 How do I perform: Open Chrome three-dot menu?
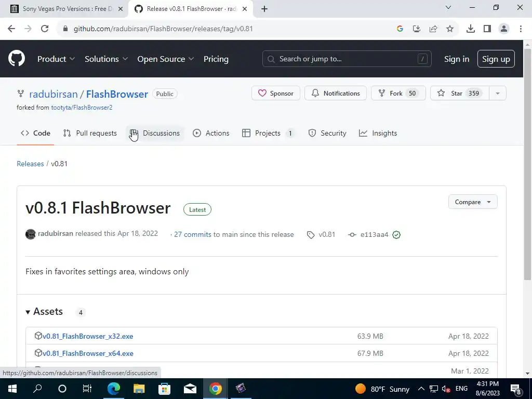pyautogui.click(x=521, y=29)
